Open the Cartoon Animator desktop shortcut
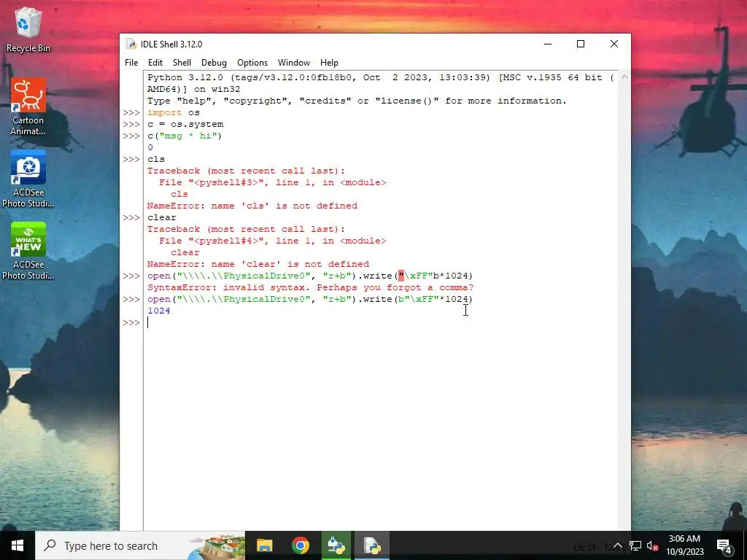Image resolution: width=747 pixels, height=560 pixels. pos(28,106)
